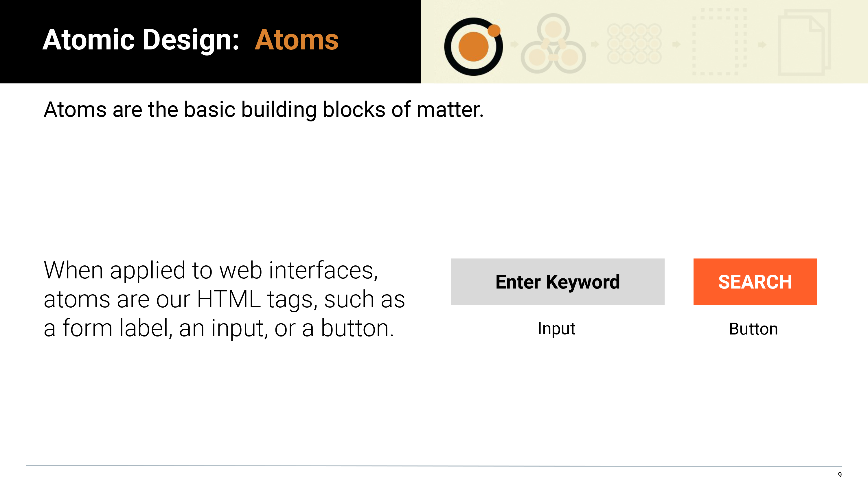The width and height of the screenshot is (868, 488).
Task: Click the Button caption label
Action: (753, 329)
